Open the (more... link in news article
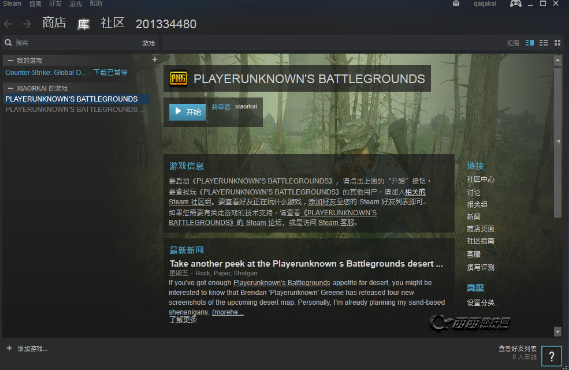569x370 pixels. coord(228,312)
